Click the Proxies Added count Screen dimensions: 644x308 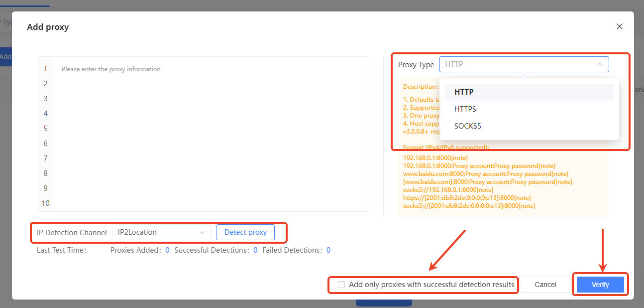pyautogui.click(x=167, y=250)
